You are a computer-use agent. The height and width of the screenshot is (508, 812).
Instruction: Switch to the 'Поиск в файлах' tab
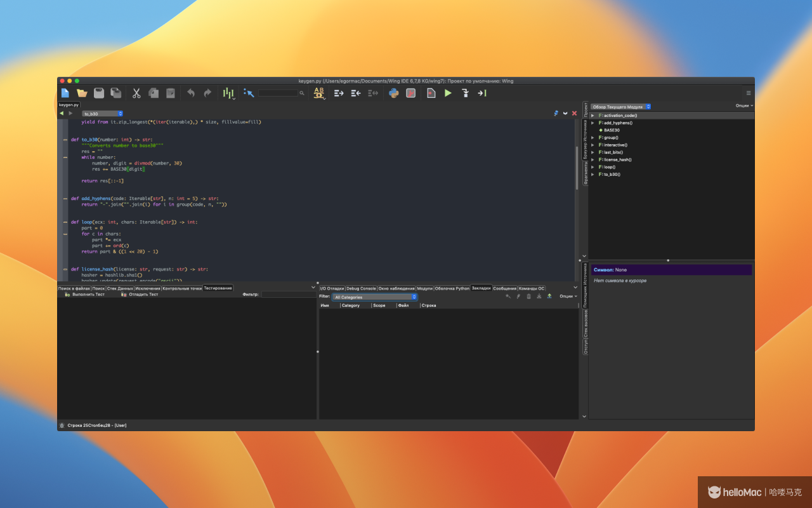(x=74, y=288)
